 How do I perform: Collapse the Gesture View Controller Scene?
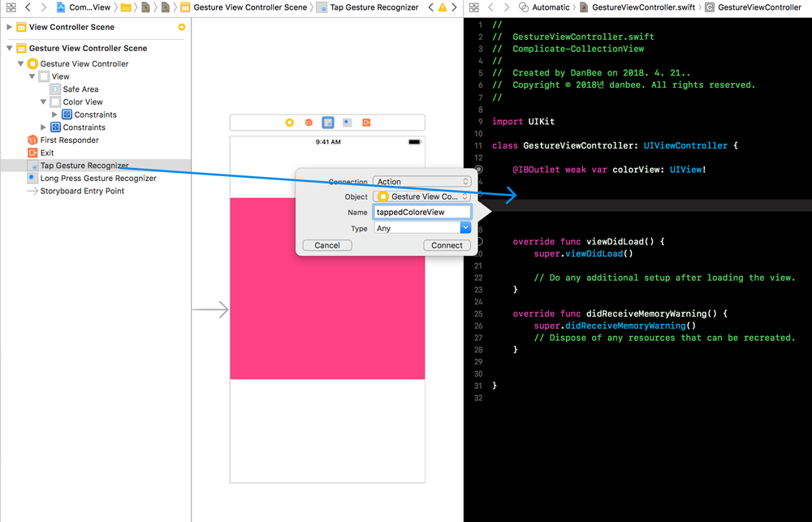(x=9, y=48)
